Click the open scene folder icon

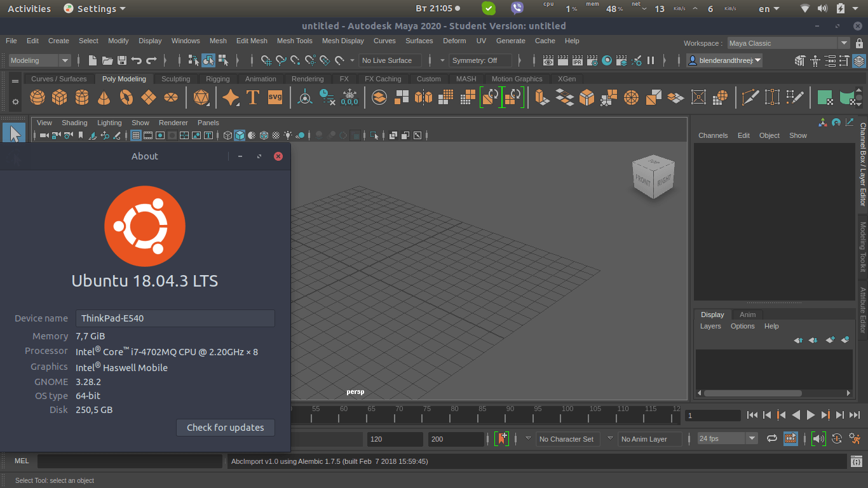107,60
